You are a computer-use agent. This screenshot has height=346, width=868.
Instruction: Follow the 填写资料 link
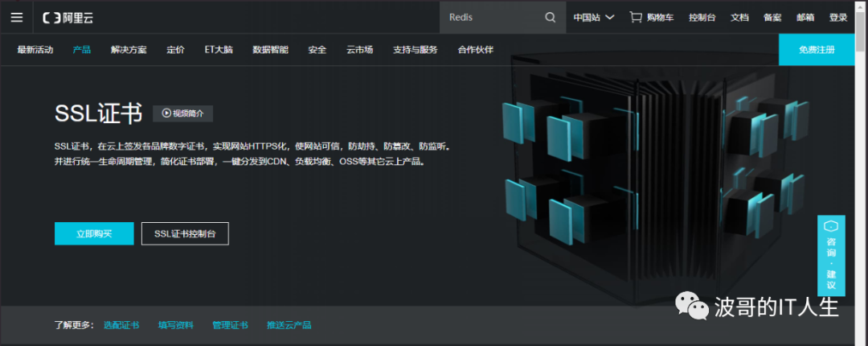(175, 325)
